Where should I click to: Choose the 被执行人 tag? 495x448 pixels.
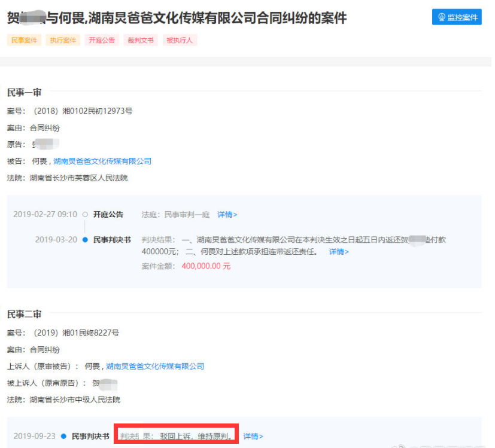tap(180, 41)
